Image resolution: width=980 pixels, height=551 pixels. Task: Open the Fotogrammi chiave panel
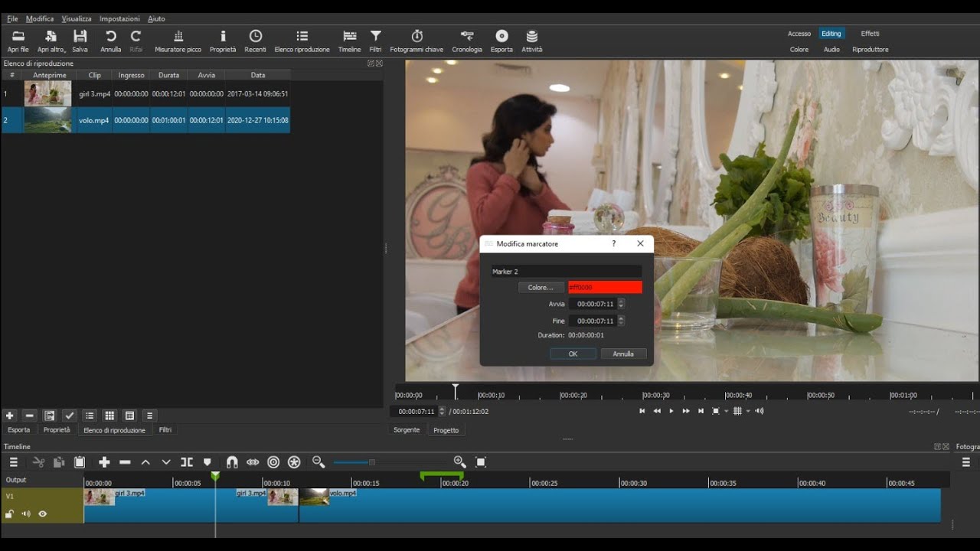pyautogui.click(x=416, y=41)
